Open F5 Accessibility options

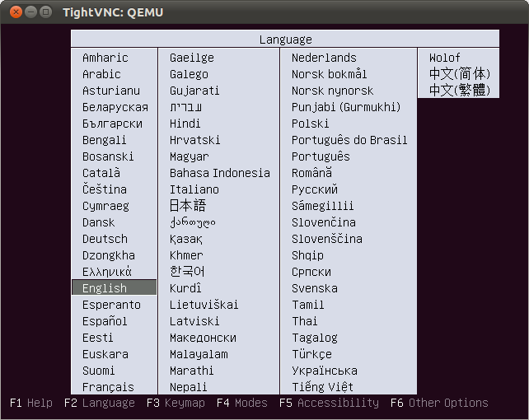pos(329,403)
